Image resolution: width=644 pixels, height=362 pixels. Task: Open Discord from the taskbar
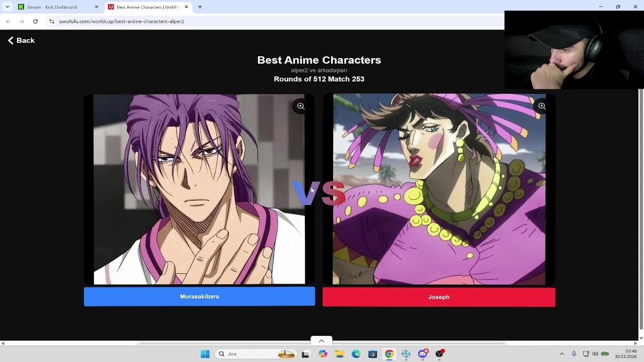[x=423, y=354]
